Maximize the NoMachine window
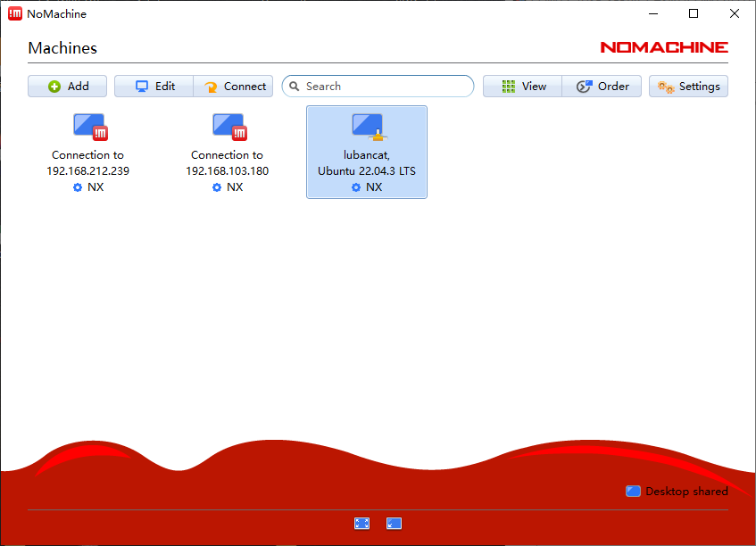The height and width of the screenshot is (546, 756). click(x=694, y=13)
